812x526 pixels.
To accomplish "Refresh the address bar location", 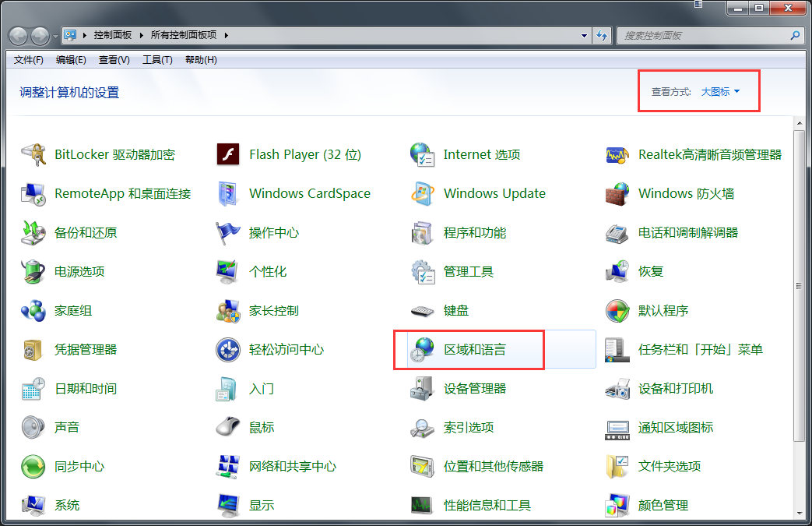I will coord(602,36).
